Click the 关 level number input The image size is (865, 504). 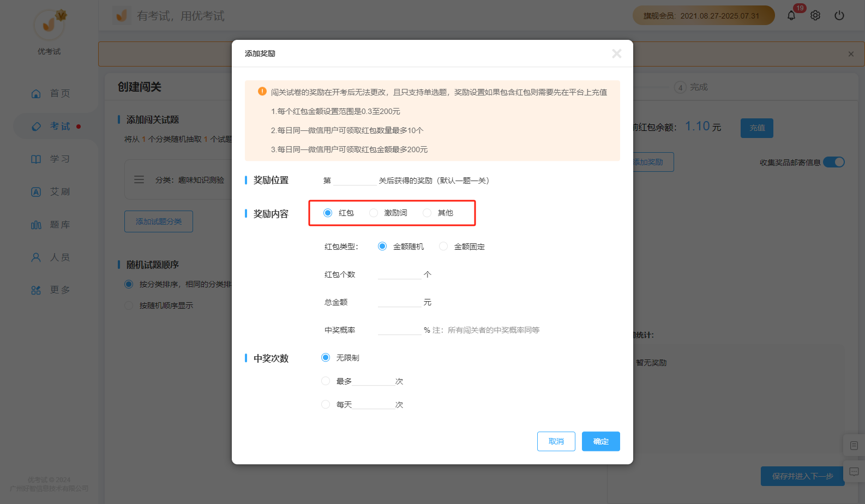pyautogui.click(x=355, y=180)
